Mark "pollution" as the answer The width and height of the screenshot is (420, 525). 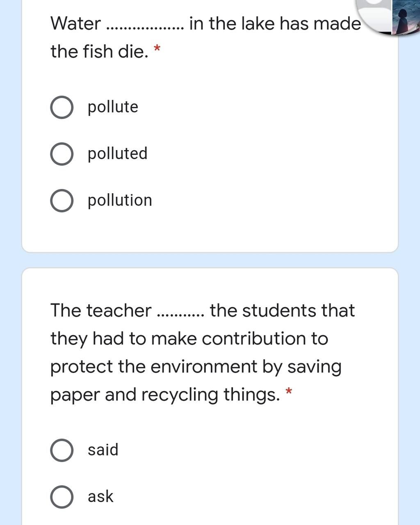coord(62,201)
